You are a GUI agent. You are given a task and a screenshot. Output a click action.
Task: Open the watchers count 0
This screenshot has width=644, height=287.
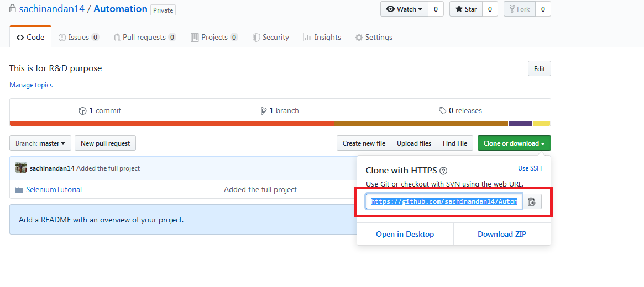436,9
